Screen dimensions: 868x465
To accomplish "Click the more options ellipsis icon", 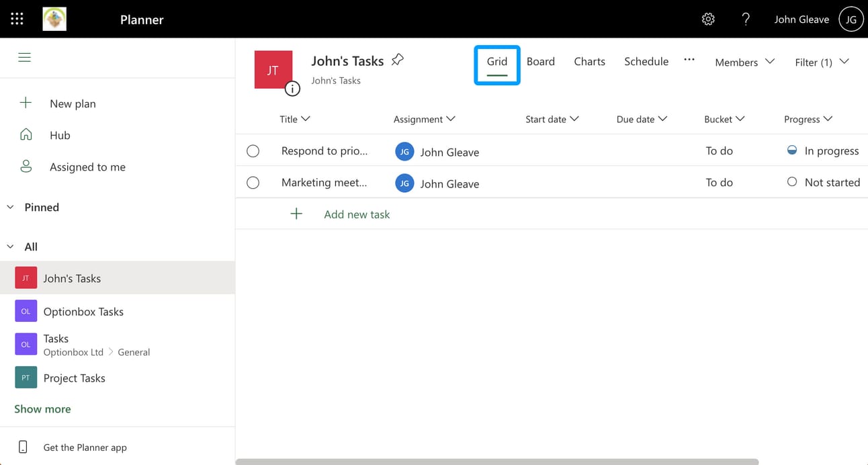I will coord(689,60).
